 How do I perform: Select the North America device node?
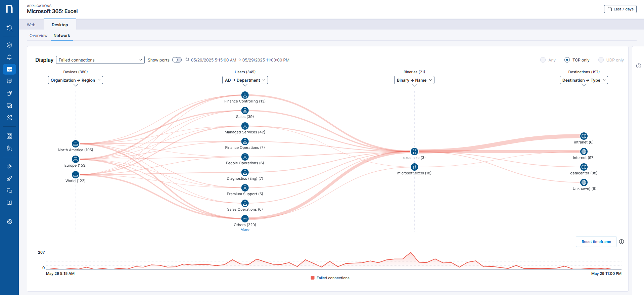76,144
